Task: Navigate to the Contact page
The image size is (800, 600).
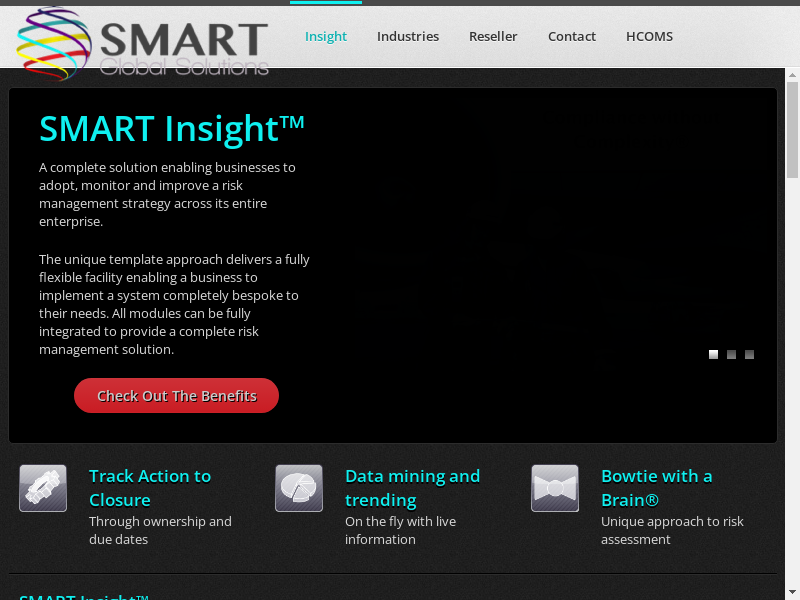Action: tap(572, 36)
